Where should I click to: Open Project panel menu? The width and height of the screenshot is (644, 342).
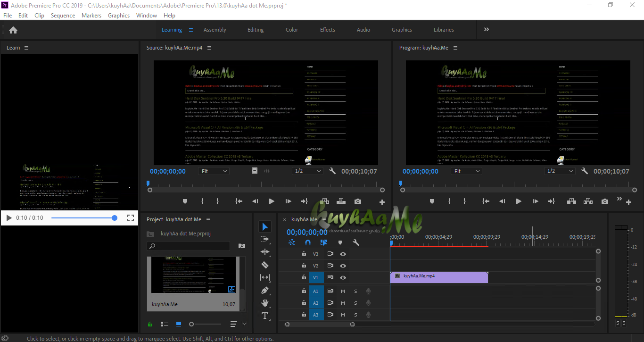tap(208, 219)
